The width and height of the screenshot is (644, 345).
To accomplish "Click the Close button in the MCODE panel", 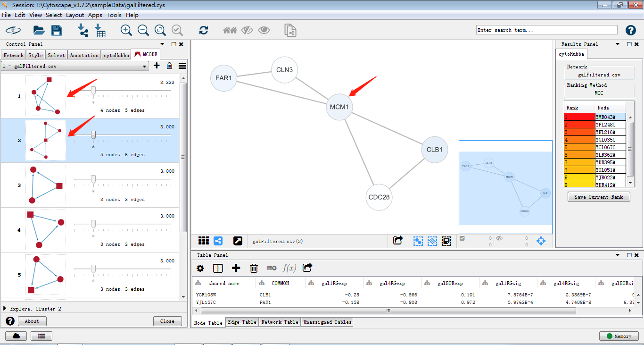I will (x=167, y=321).
